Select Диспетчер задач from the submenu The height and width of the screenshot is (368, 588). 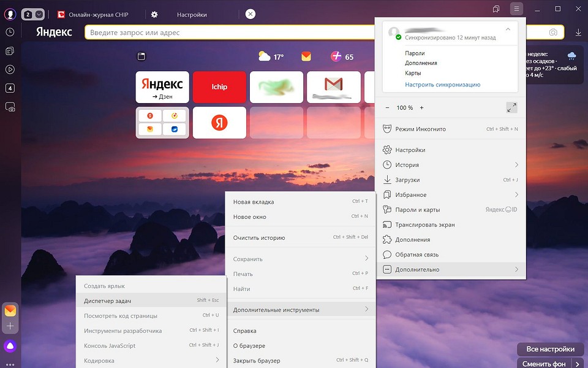coord(108,301)
